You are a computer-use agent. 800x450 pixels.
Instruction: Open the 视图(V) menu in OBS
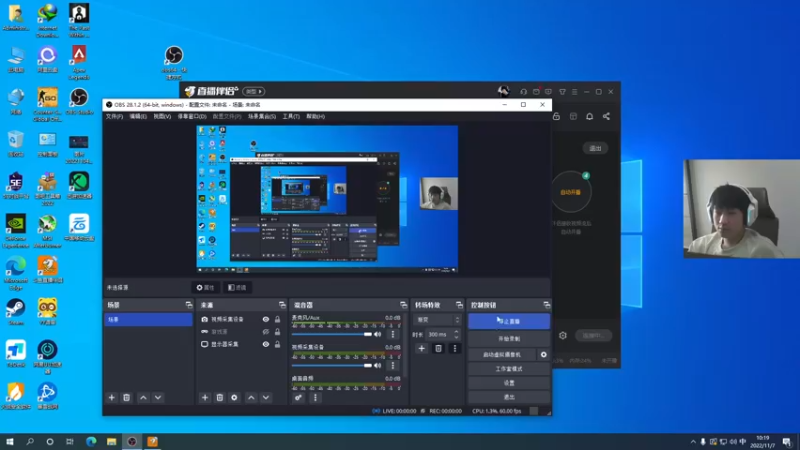162,117
